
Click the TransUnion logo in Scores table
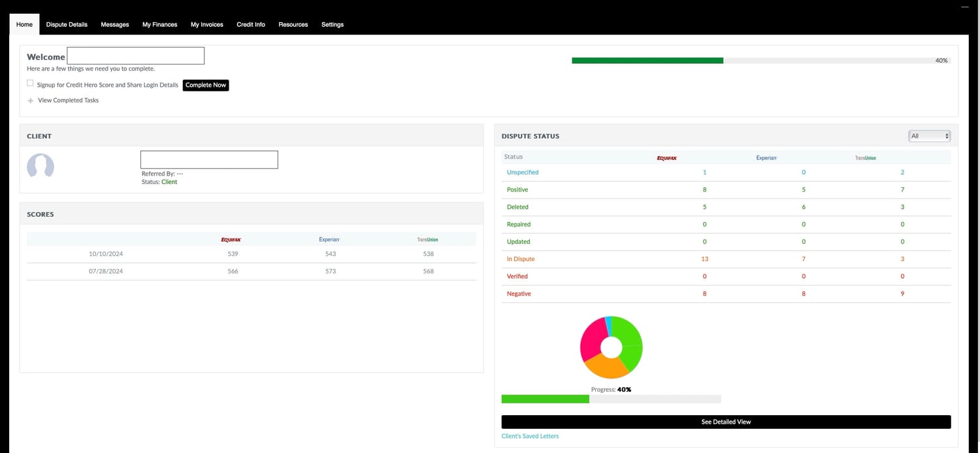point(427,240)
